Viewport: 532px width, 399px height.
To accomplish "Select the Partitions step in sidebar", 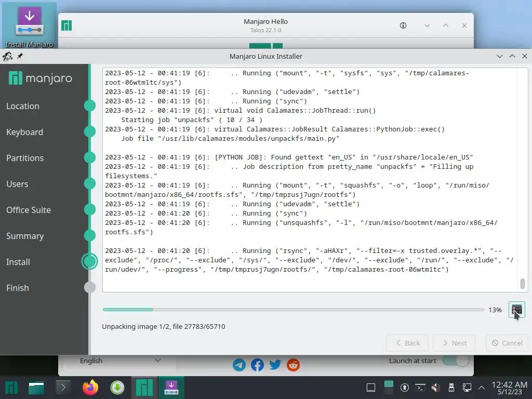I will (x=25, y=158).
